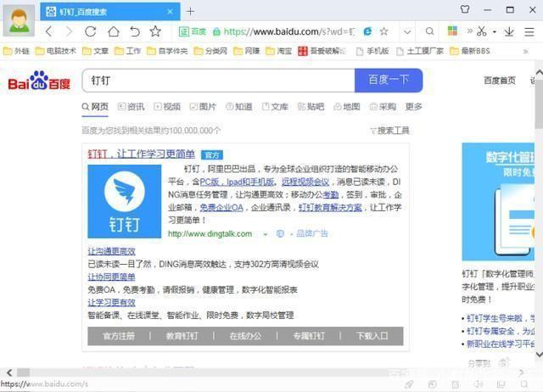The image size is (543, 392).
Task: Click 官方注册 in the gray bar
Action: (119, 336)
